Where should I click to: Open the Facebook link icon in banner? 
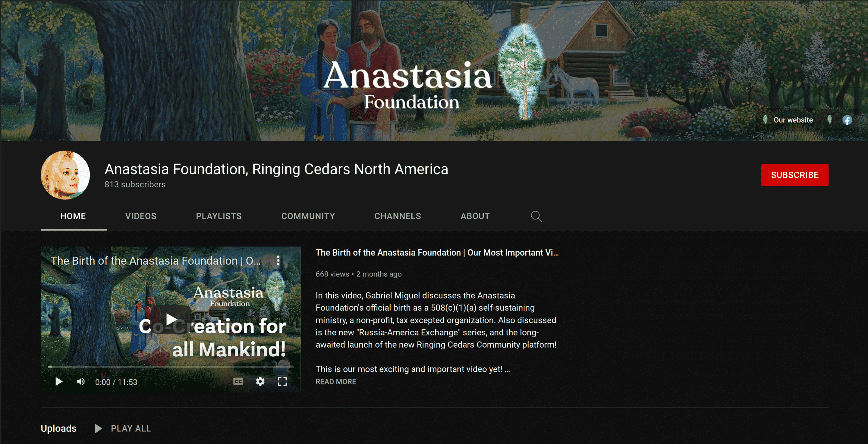coord(847,120)
